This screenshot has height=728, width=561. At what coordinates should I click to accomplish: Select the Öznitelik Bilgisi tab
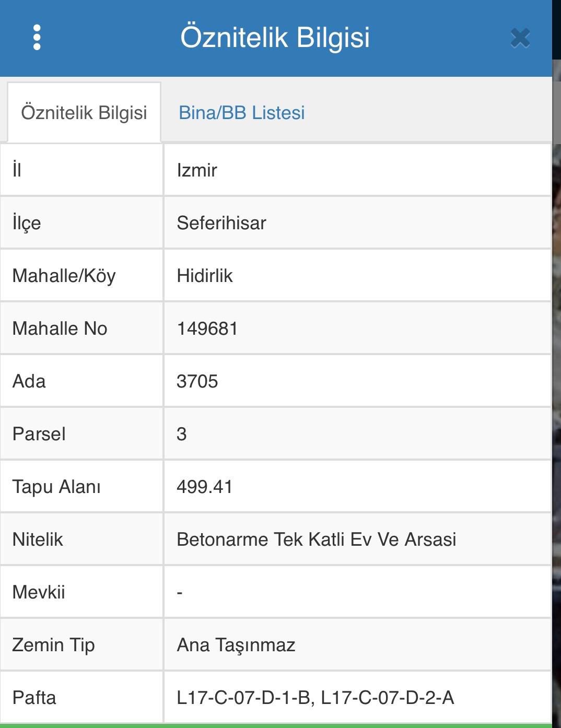tap(84, 112)
